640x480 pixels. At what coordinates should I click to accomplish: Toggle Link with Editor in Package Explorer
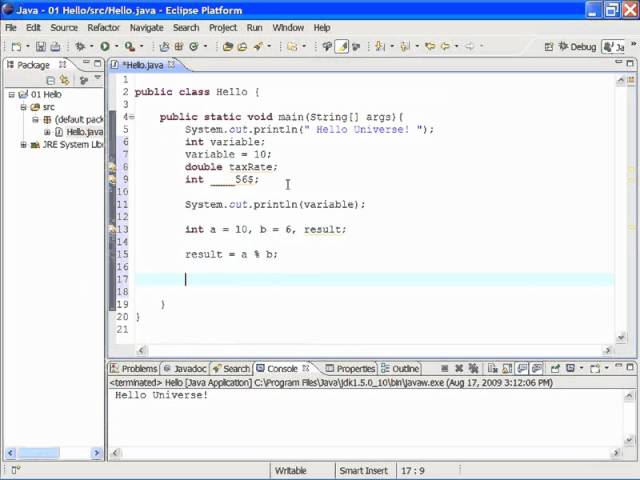coord(64,80)
